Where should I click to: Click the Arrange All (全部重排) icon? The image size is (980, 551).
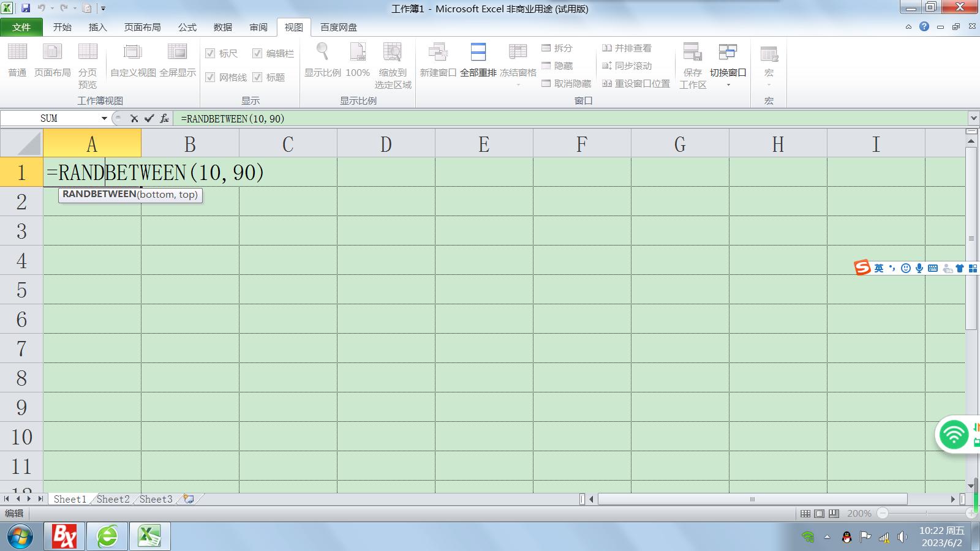click(478, 54)
